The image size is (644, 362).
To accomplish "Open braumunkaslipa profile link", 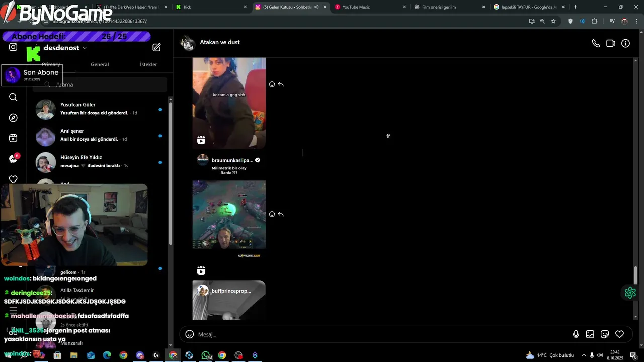I will (232, 160).
